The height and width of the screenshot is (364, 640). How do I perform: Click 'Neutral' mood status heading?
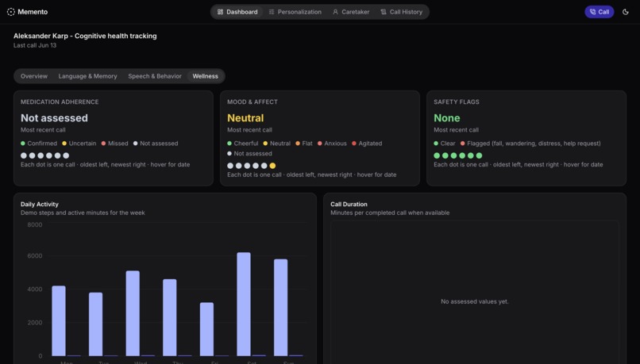tap(245, 118)
